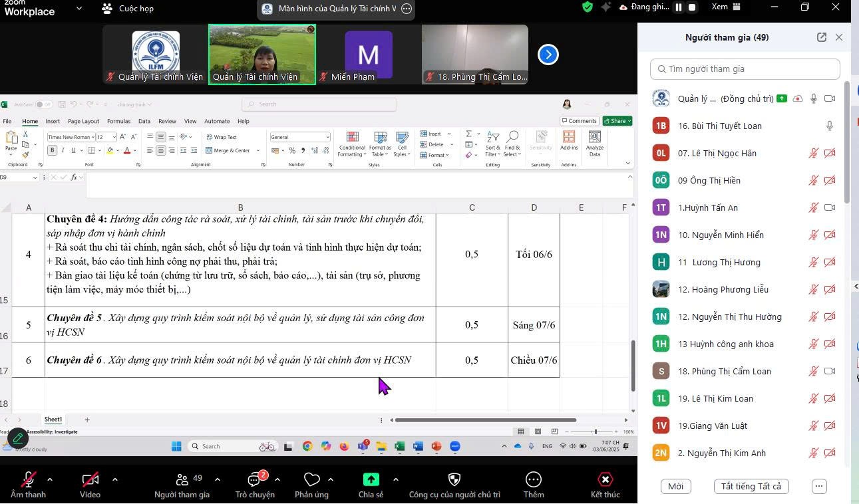Pop out the participants panel

(822, 37)
